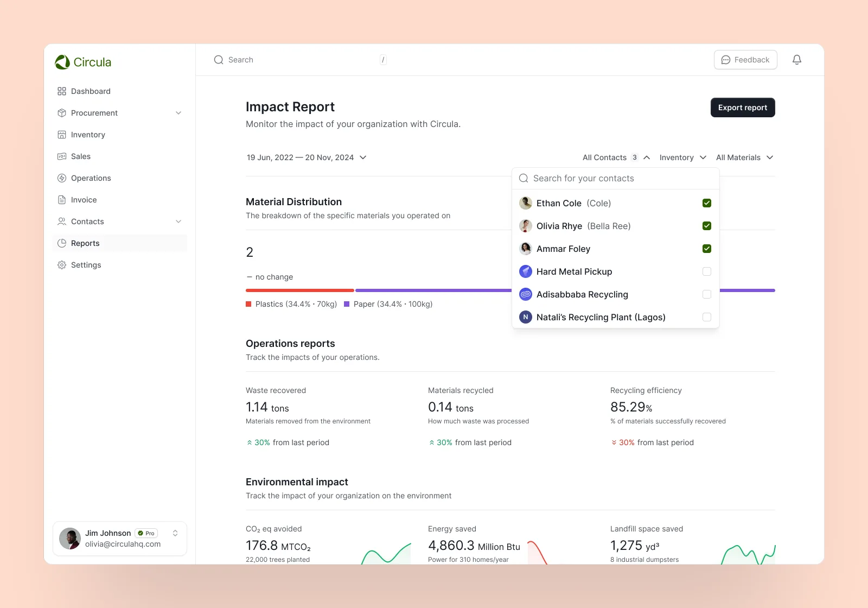Click the Settings gear icon
868x608 pixels.
(x=62, y=265)
